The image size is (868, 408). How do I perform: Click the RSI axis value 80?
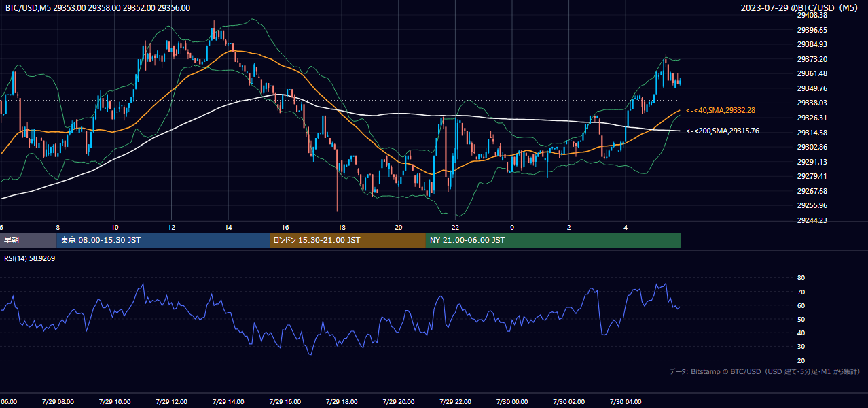tap(801, 278)
